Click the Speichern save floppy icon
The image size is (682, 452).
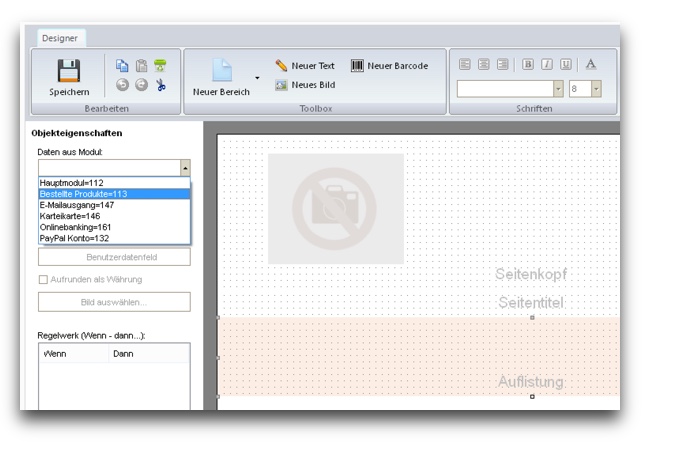tap(69, 70)
